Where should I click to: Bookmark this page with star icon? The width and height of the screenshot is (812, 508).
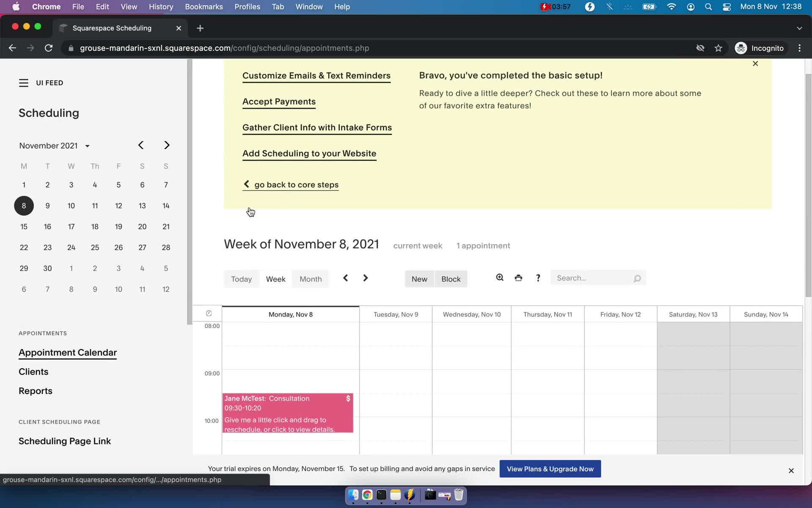pyautogui.click(x=718, y=48)
